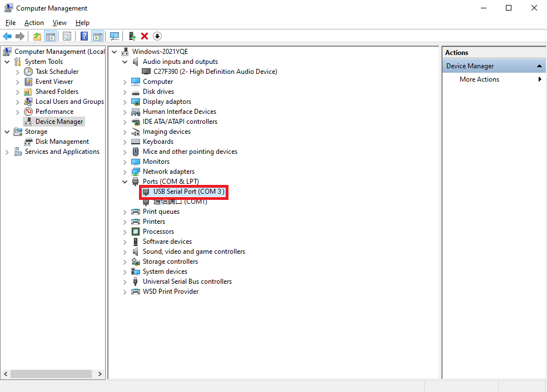This screenshot has height=392, width=547.
Task: Open the Properties toolbar icon
Action: 67,36
